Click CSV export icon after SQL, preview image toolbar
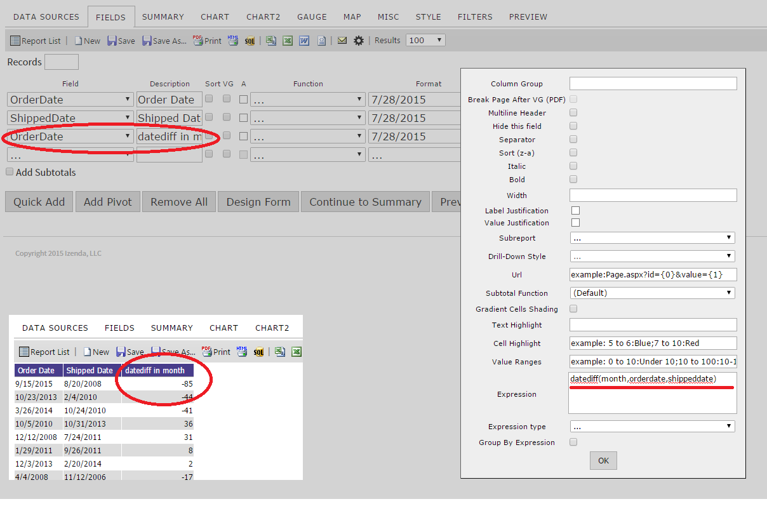 [280, 352]
